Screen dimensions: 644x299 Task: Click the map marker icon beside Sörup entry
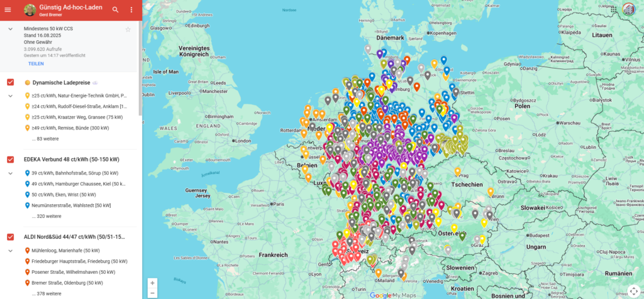click(x=27, y=173)
